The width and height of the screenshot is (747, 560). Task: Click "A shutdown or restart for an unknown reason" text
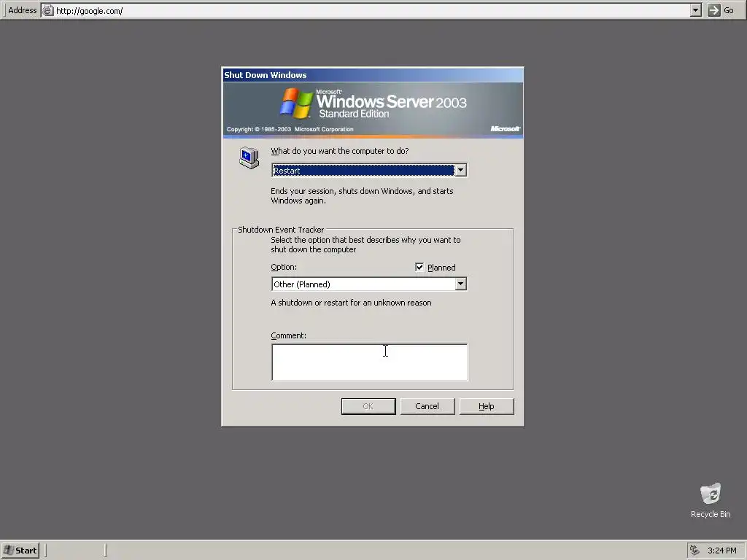click(x=351, y=303)
